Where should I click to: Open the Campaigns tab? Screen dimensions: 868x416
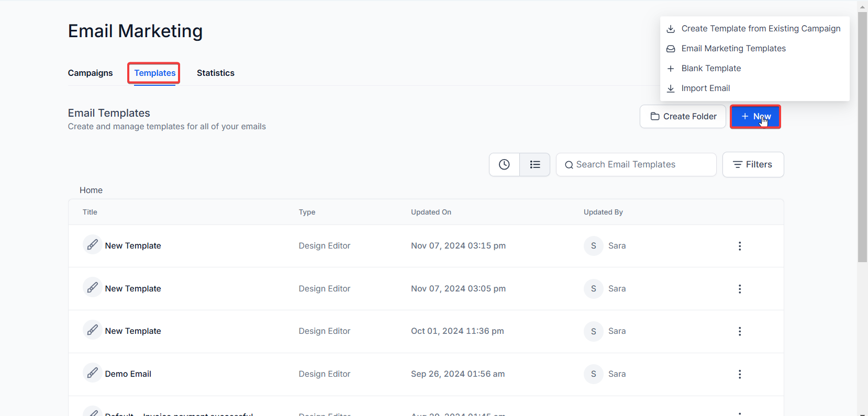coord(90,73)
